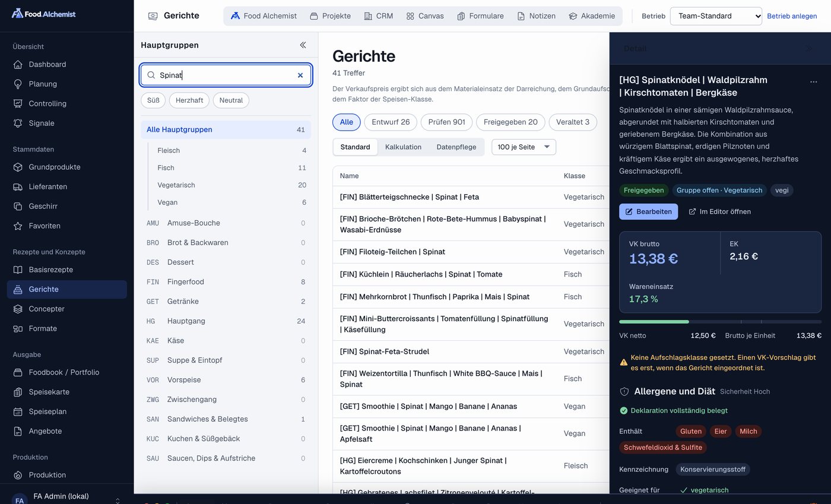The width and height of the screenshot is (831, 504).
Task: Open the CRM top navigation item
Action: pos(378,16)
